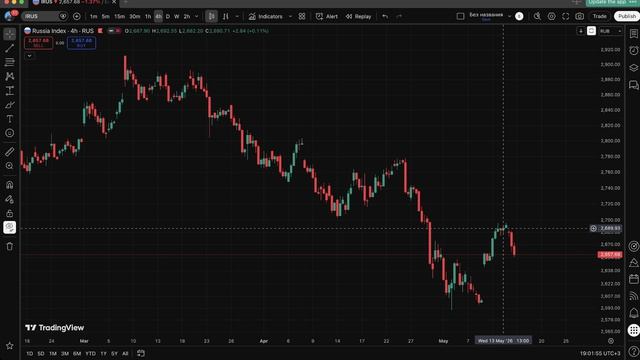Switch to the 5m timeframe
This screenshot has width=640, height=360.
point(106,16)
